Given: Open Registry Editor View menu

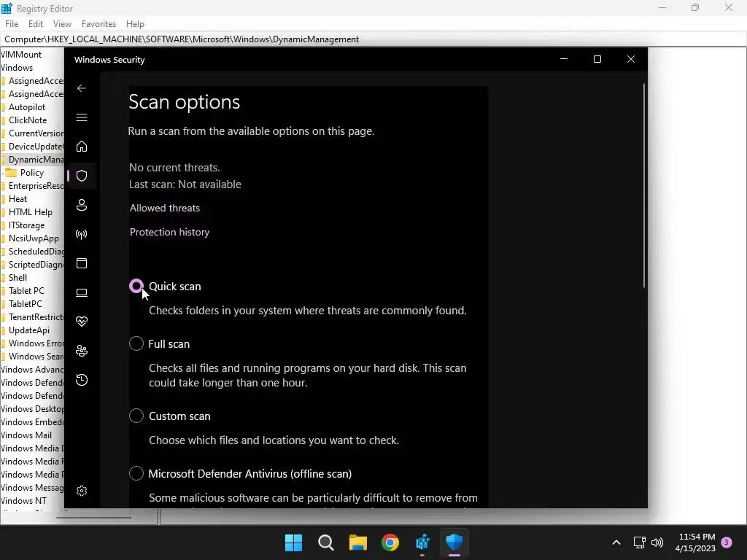Looking at the screenshot, I should tap(62, 24).
